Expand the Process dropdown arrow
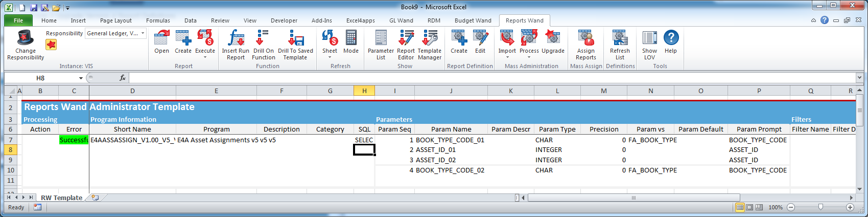The height and width of the screenshot is (217, 868). (x=529, y=57)
